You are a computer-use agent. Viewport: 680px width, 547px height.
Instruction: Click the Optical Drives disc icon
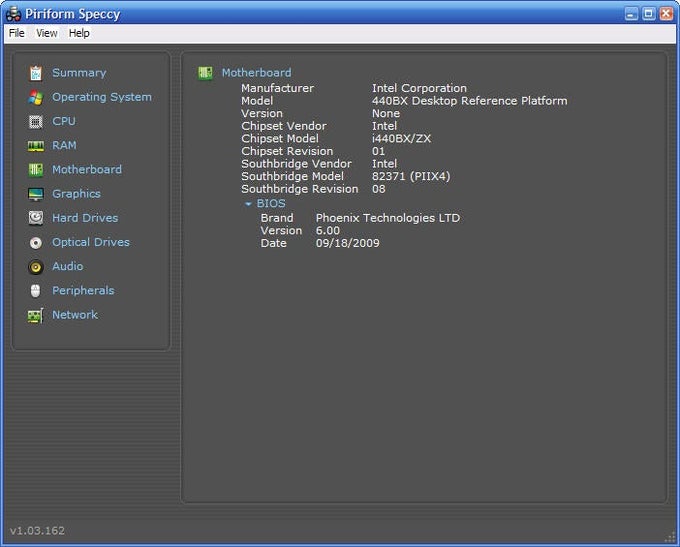click(36, 242)
